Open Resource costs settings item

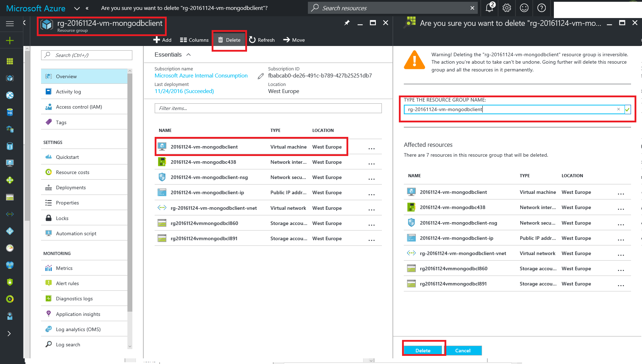[84, 172]
